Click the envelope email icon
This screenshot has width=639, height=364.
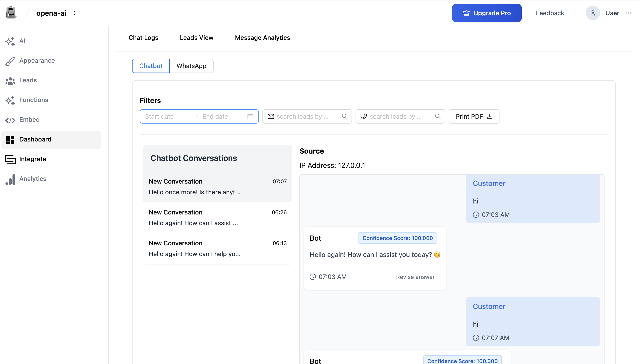tap(271, 116)
